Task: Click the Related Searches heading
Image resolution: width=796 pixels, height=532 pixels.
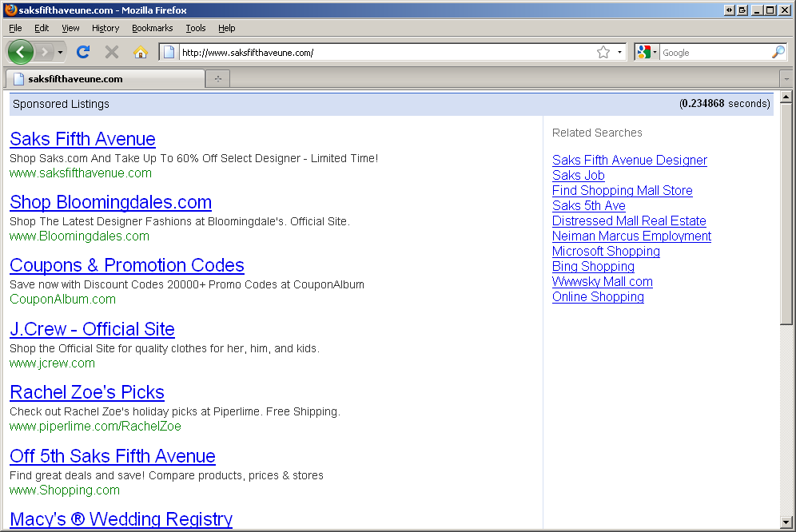Action: click(x=597, y=133)
